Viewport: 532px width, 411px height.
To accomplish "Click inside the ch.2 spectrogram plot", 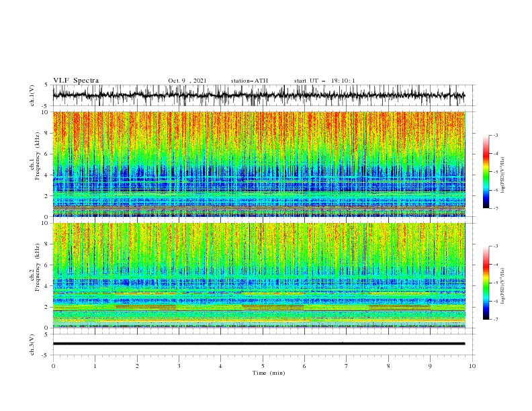I will pos(259,275).
